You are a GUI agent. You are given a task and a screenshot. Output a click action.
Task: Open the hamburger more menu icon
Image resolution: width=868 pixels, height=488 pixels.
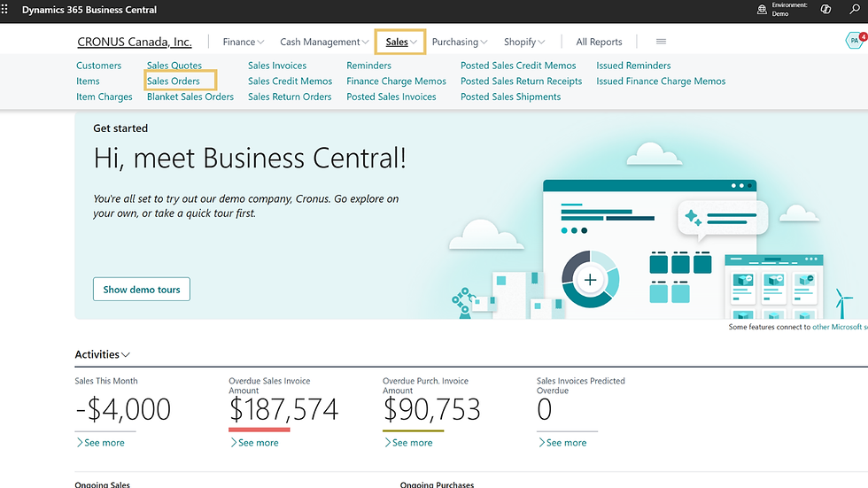click(661, 42)
